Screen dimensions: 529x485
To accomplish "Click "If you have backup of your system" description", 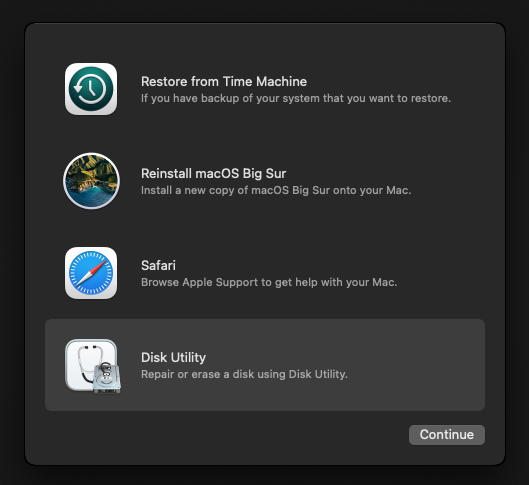I will pyautogui.click(x=296, y=98).
